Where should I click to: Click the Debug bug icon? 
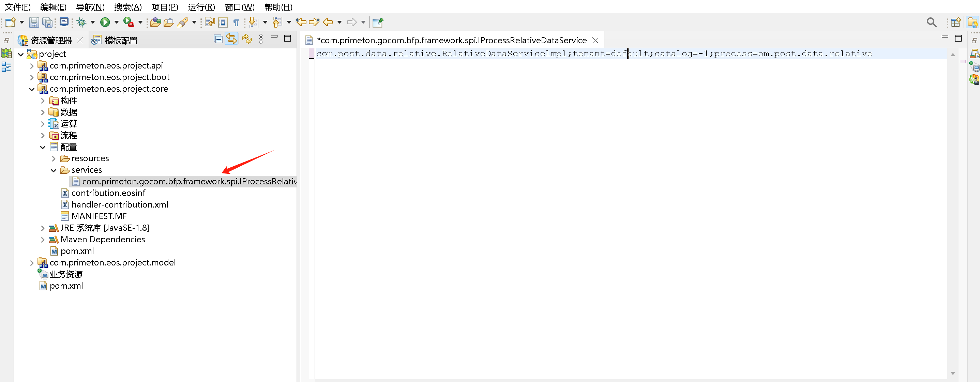point(81,22)
